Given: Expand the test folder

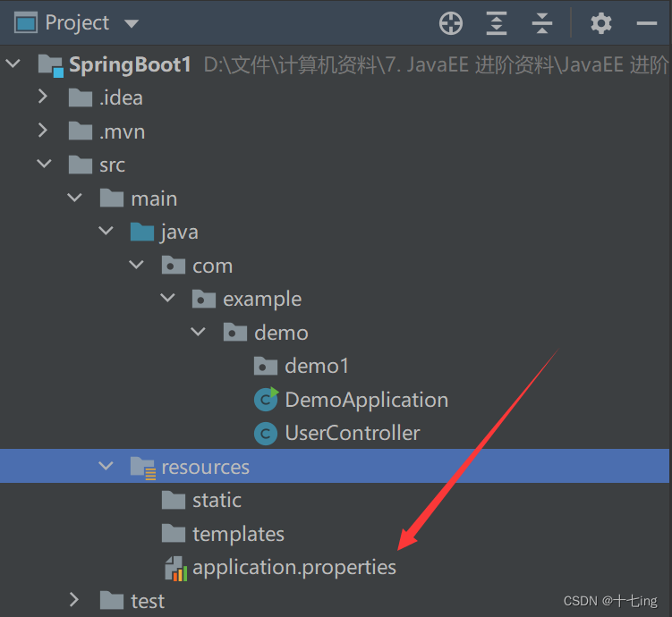Looking at the screenshot, I should 74,600.
